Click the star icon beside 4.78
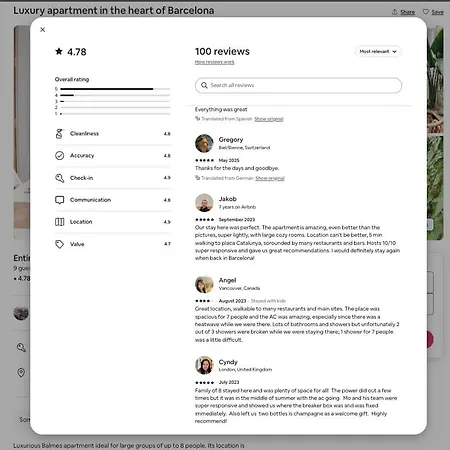 (x=59, y=51)
